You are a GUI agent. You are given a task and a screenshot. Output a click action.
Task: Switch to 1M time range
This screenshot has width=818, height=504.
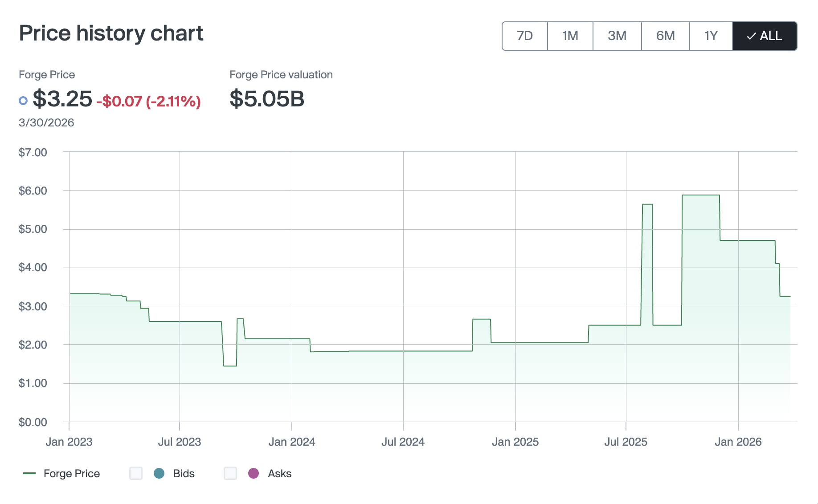[x=570, y=36]
